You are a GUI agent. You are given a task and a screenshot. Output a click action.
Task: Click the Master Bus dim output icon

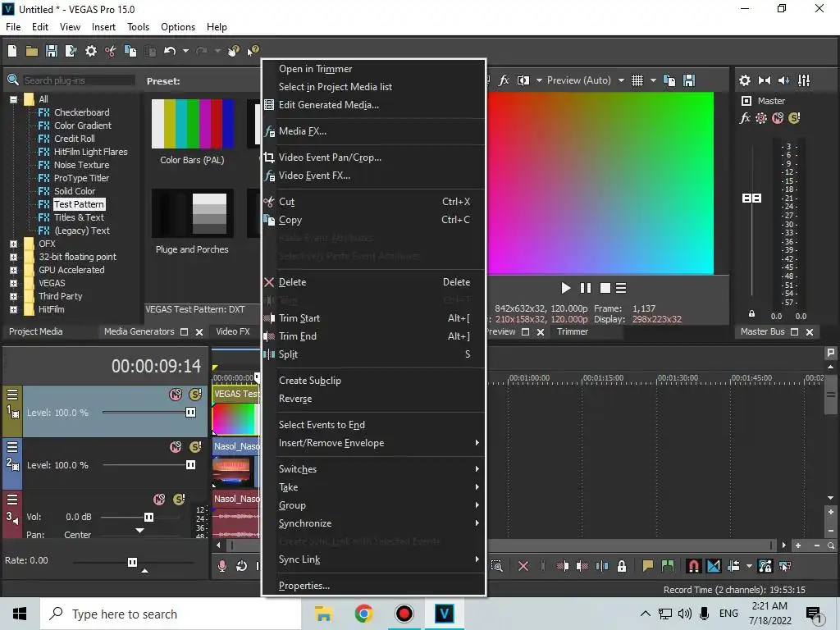tap(783, 80)
